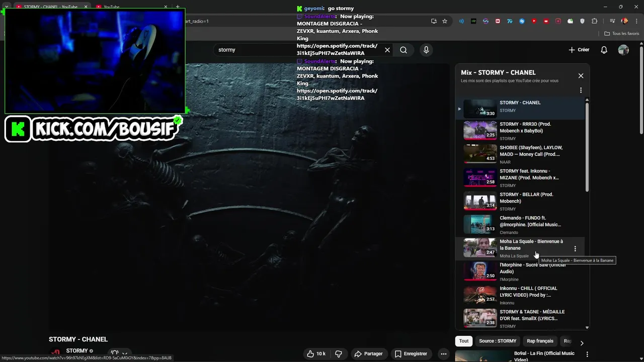Play STORMY & TAGNE - MÉDAILLE D'OR

pyautogui.click(x=520, y=319)
